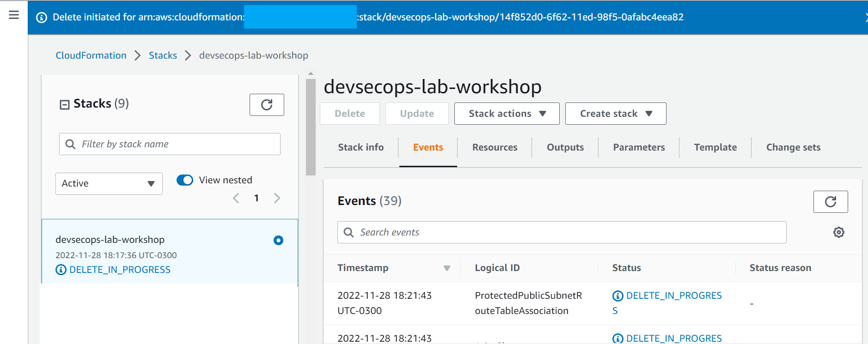The width and height of the screenshot is (868, 344).
Task: Click the ProtectedPublicSubnetRouteTableAssociation status info icon
Action: [618, 296]
